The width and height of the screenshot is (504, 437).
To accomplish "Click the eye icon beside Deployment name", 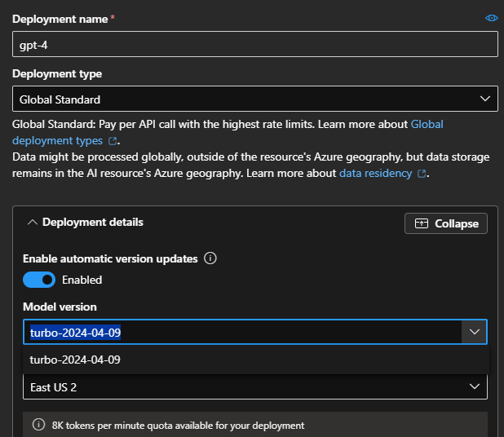I will pyautogui.click(x=491, y=18).
